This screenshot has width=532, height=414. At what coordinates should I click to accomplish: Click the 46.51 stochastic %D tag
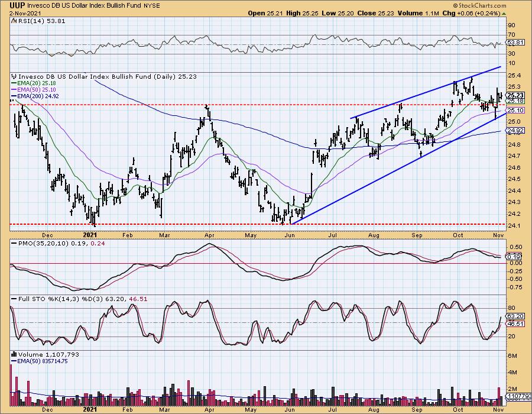click(x=515, y=324)
